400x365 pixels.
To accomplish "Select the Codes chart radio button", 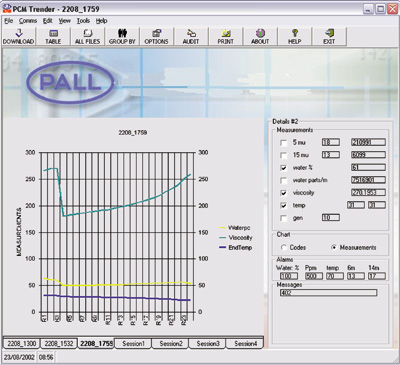I will point(284,248).
